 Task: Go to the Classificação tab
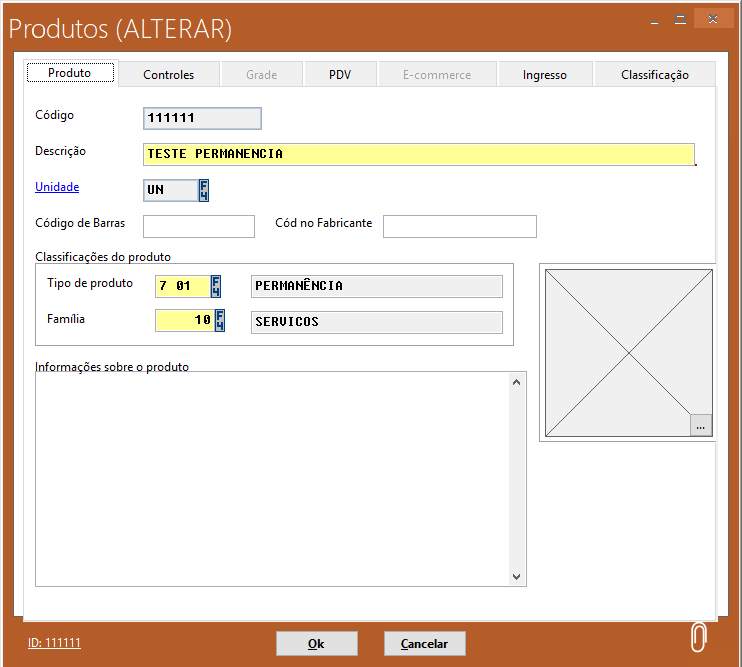coord(654,75)
